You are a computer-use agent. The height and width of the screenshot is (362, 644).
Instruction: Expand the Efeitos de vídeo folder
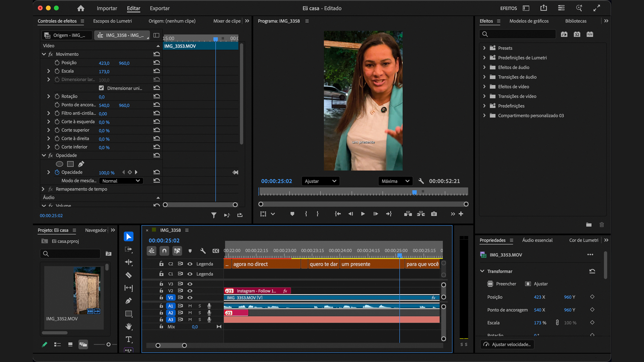click(484, 86)
